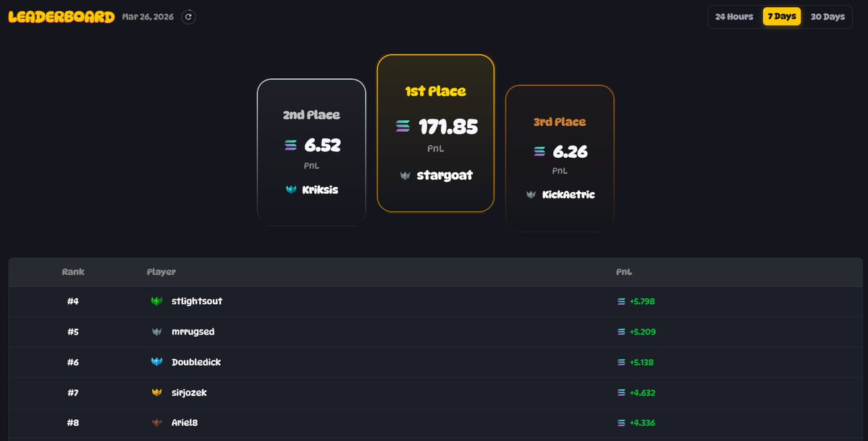Open the stlightsout player profile
The width and height of the screenshot is (868, 441).
(x=197, y=301)
